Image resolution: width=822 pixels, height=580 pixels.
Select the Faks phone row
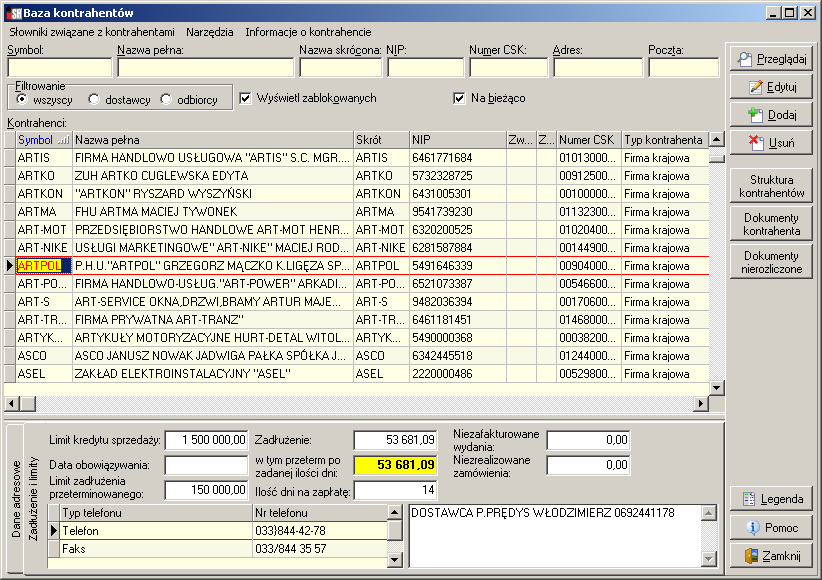click(218, 549)
